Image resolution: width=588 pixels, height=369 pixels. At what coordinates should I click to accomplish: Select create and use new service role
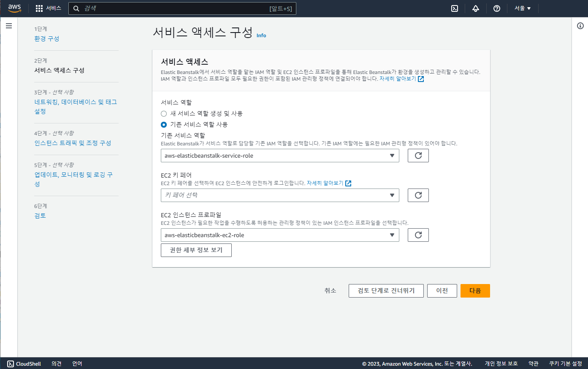164,114
